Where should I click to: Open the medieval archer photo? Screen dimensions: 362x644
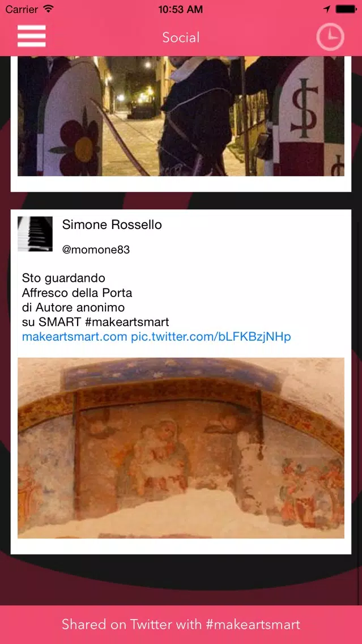click(x=181, y=116)
